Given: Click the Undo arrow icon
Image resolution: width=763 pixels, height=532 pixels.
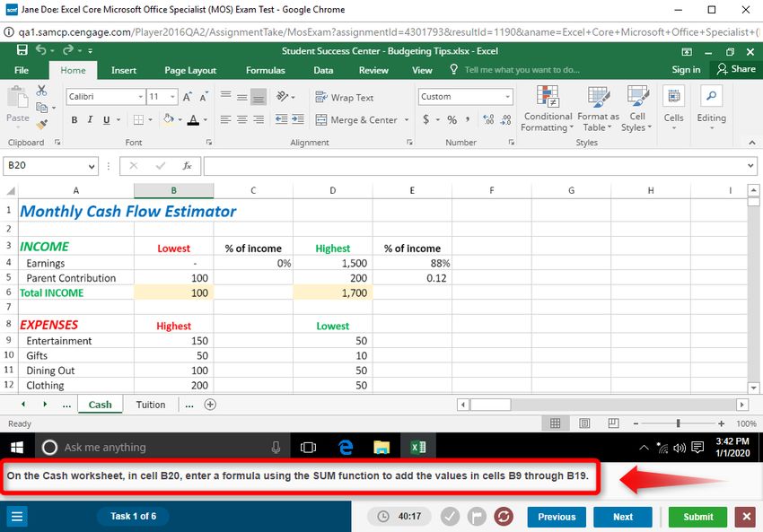Looking at the screenshot, I should [x=41, y=50].
